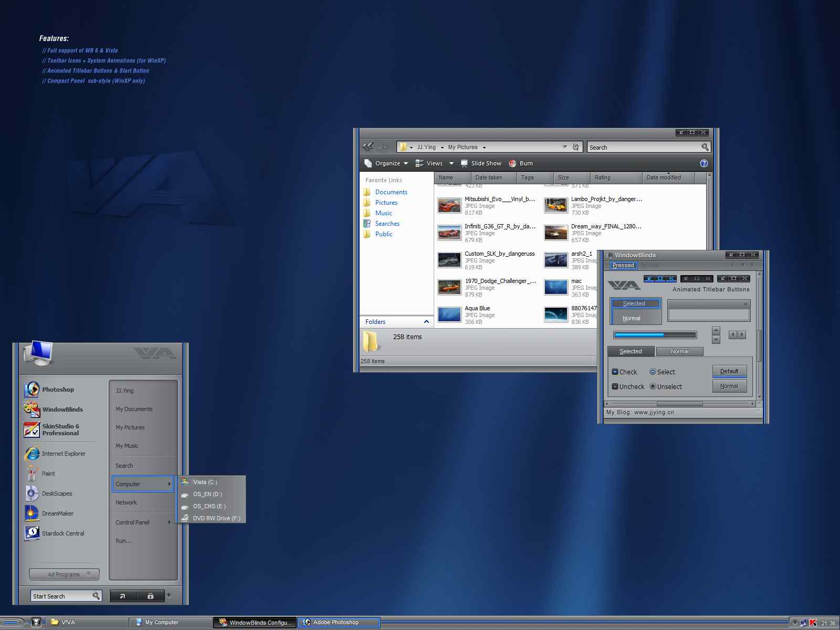
Task: Click the Forward arrow in explorer window
Action: [383, 147]
